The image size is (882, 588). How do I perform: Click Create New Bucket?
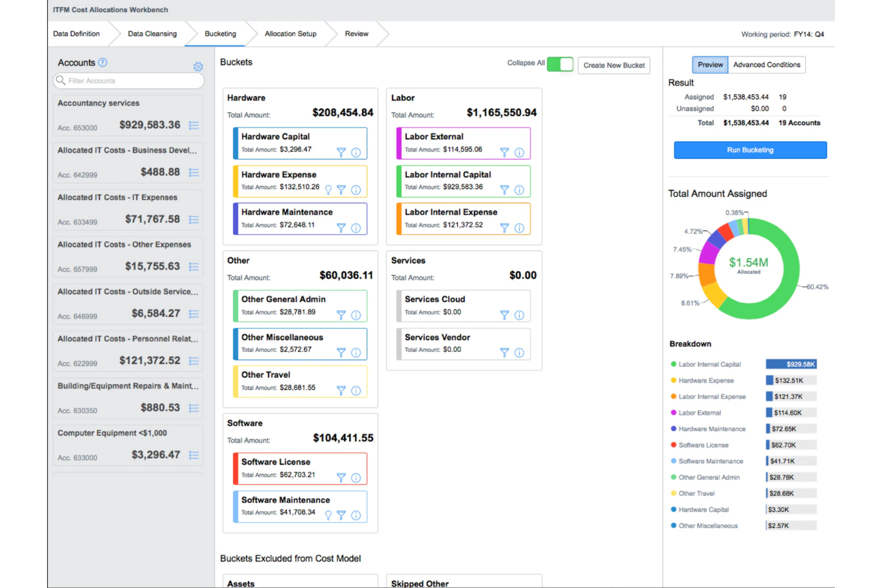click(613, 65)
